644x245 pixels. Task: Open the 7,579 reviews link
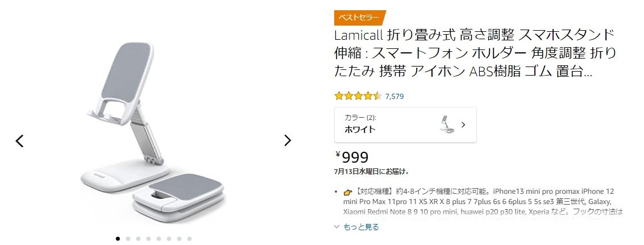(x=394, y=96)
